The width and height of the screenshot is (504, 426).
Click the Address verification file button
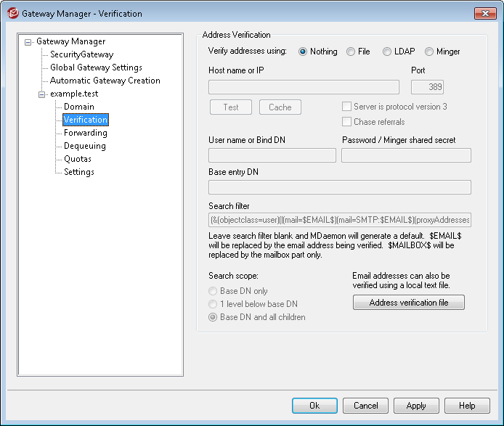[408, 303]
